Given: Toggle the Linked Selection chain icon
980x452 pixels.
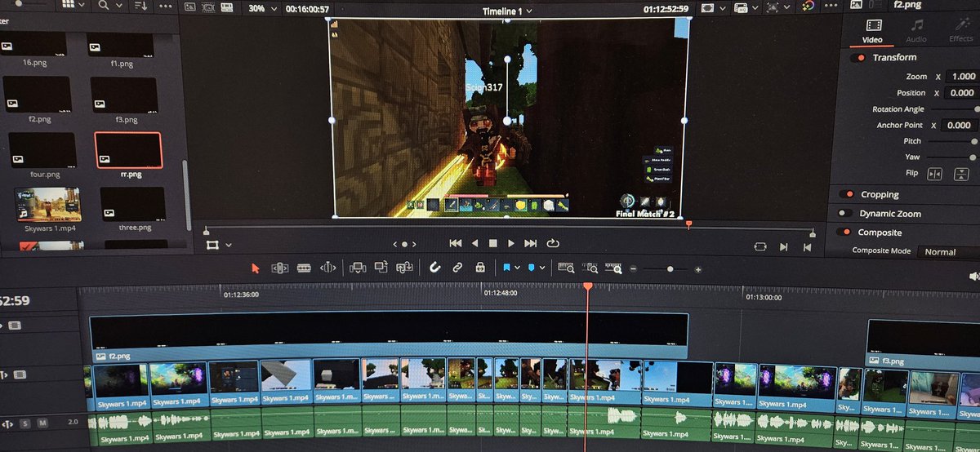Looking at the screenshot, I should [x=457, y=267].
